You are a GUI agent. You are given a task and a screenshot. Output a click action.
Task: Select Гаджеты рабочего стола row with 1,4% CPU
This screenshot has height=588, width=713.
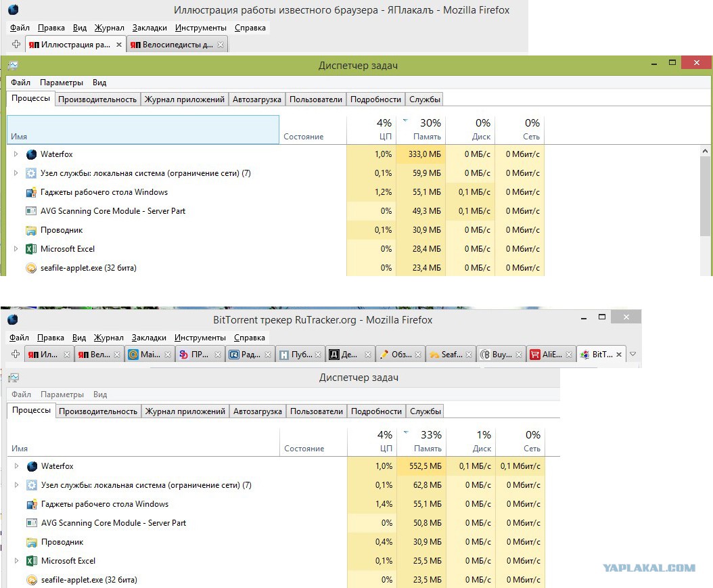coord(276,504)
